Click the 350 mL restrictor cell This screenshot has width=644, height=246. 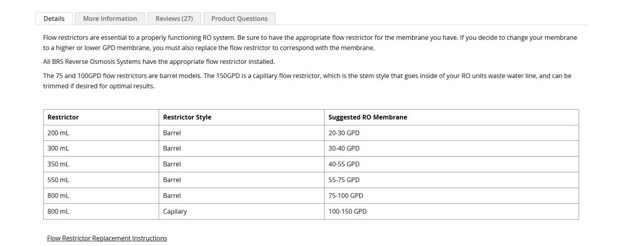(x=58, y=164)
